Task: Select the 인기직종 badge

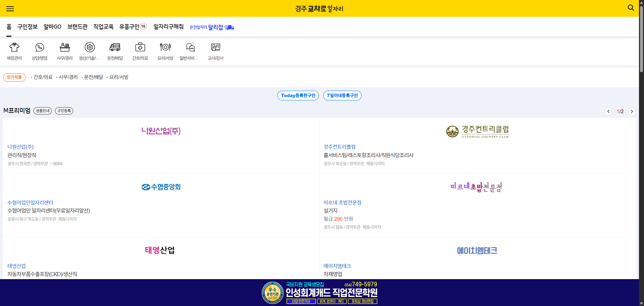Action: (14, 77)
